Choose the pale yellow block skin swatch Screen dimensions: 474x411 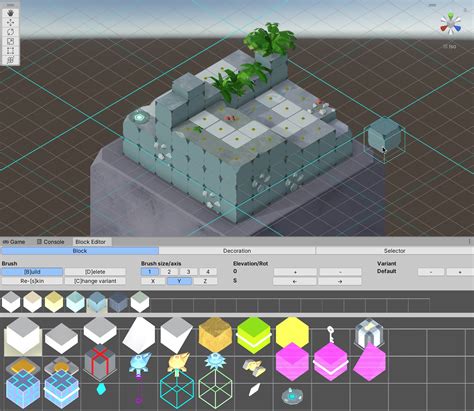tap(54, 302)
